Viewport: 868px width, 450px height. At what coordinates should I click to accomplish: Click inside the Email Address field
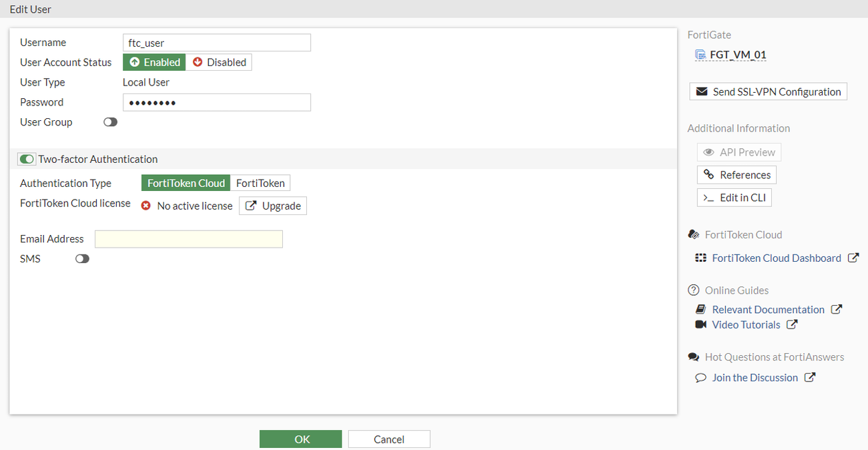(188, 238)
